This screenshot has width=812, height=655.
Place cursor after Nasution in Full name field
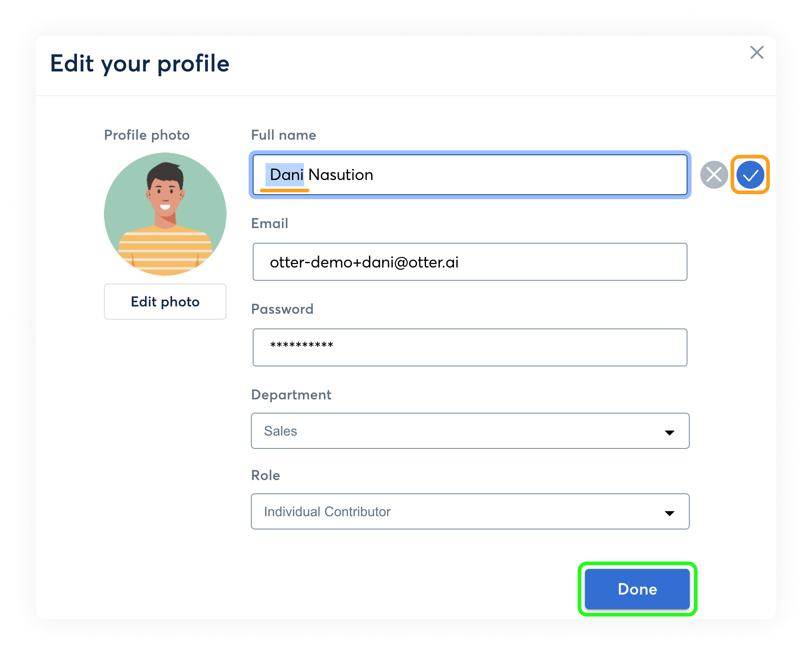[374, 175]
